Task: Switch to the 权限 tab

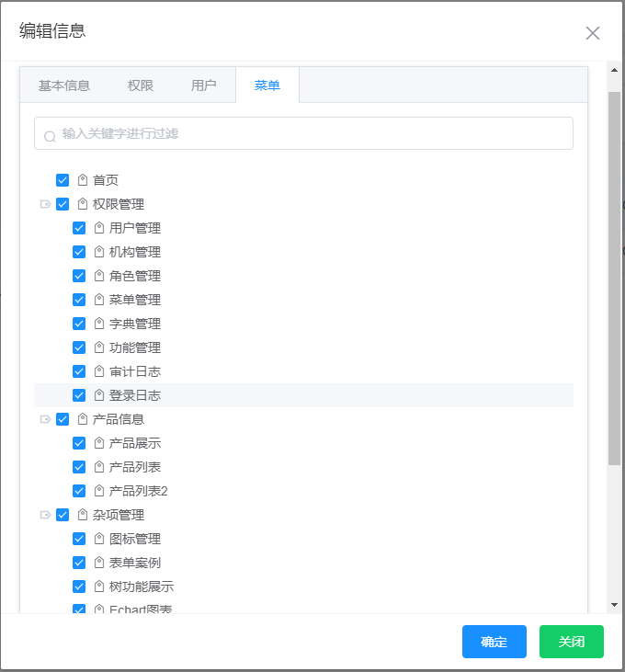Action: pos(141,85)
